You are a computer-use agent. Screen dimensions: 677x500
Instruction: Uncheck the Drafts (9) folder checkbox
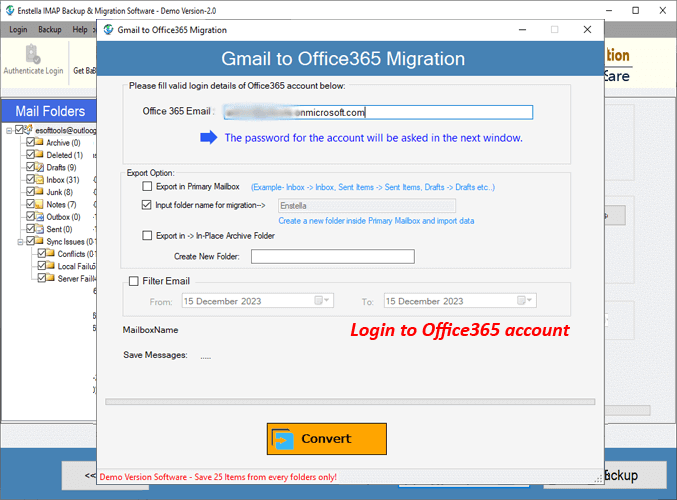pyautogui.click(x=30, y=167)
